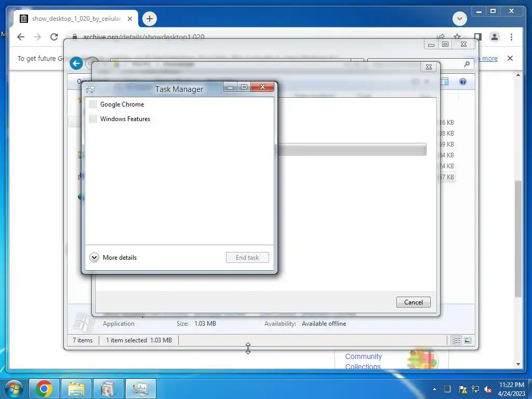
Task: Close the Task Manager window
Action: (262, 87)
